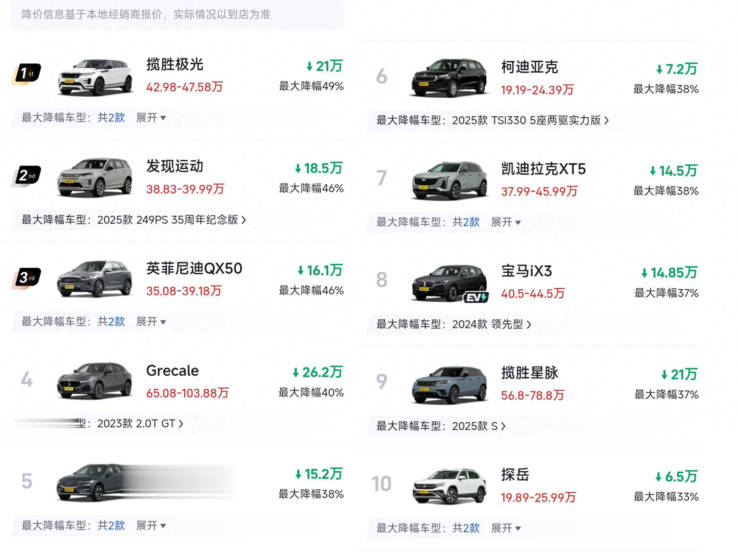This screenshot has height=560, width=739.
Task: Click the 1st place rank badge
Action: coord(26,74)
